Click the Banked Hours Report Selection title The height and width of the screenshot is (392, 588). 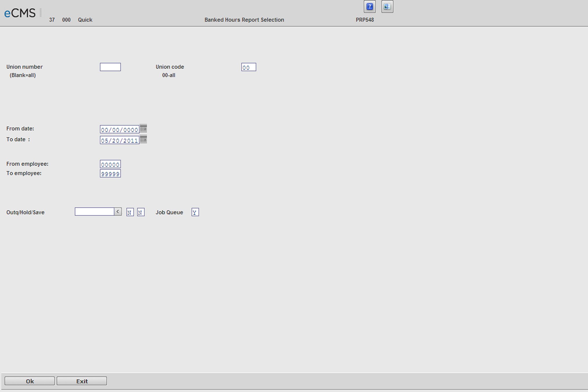pos(244,20)
